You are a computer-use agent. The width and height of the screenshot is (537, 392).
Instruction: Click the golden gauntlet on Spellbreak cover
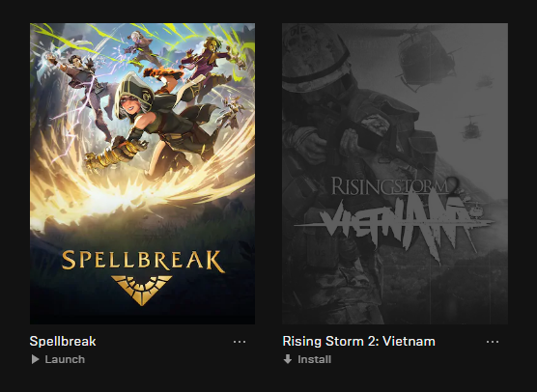(115, 154)
